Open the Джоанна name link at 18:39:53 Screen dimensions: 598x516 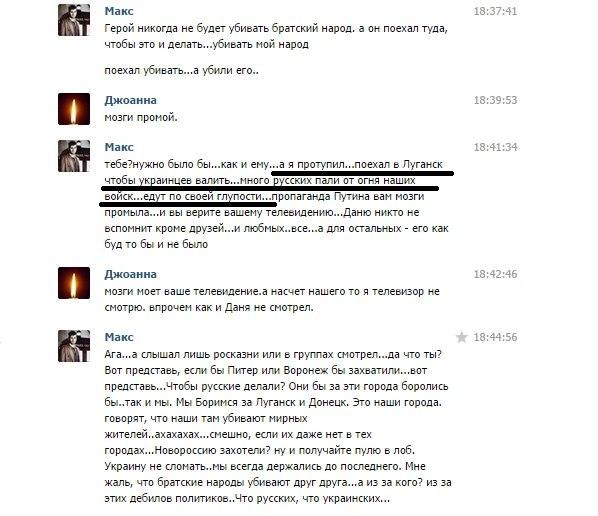pyautogui.click(x=130, y=100)
